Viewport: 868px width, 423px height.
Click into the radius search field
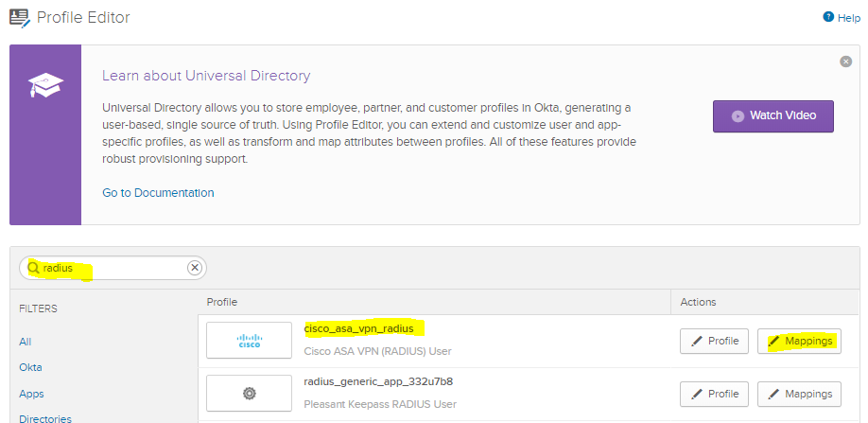click(113, 268)
